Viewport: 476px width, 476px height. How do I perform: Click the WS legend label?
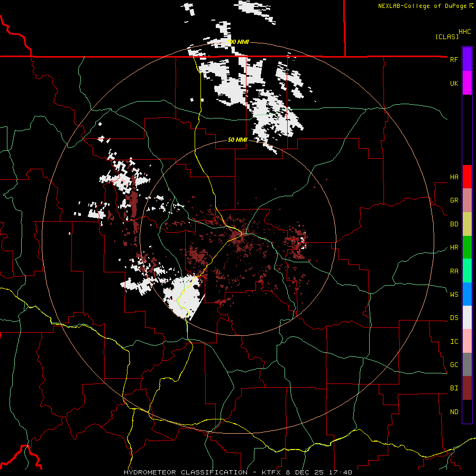[x=454, y=294]
